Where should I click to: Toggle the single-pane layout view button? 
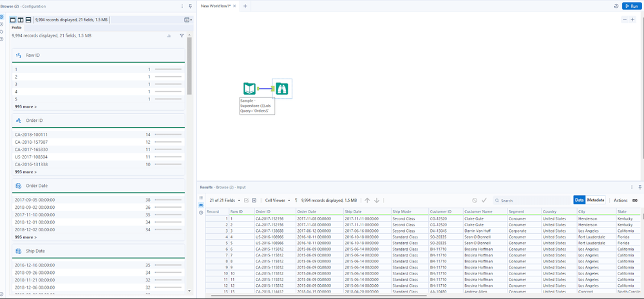[x=13, y=20]
